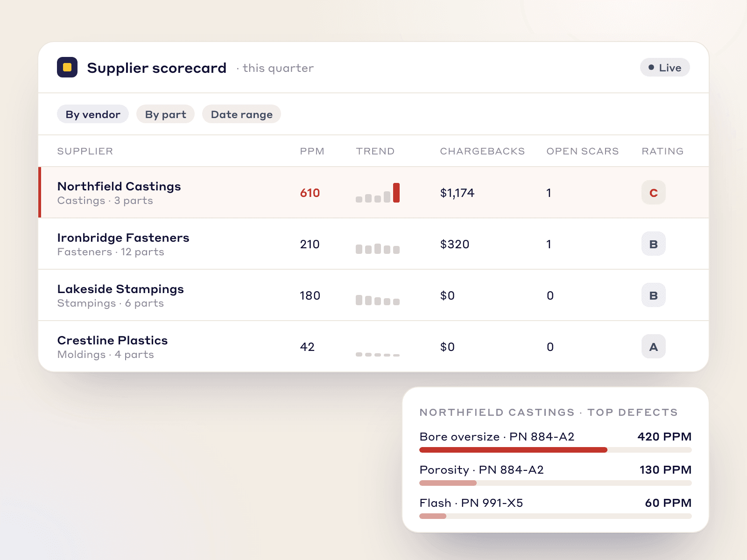This screenshot has height=560, width=747.
Task: Click the Supplier scorecard title
Action: [x=156, y=68]
